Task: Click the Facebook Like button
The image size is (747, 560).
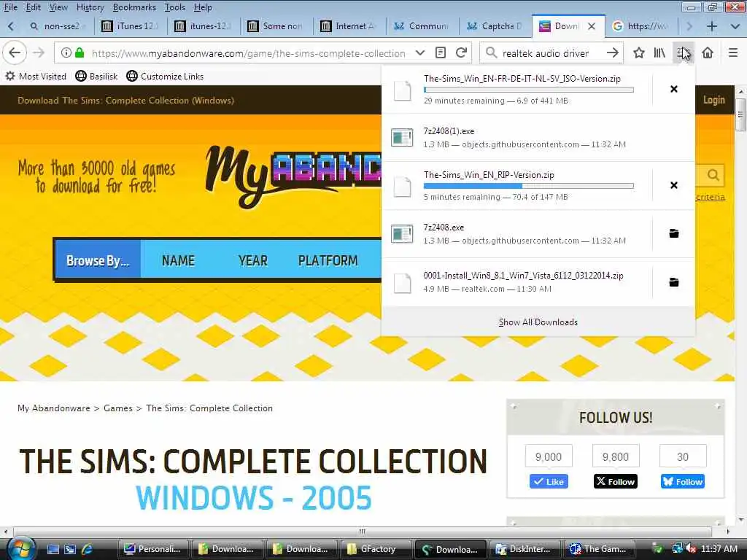Action: click(x=549, y=481)
